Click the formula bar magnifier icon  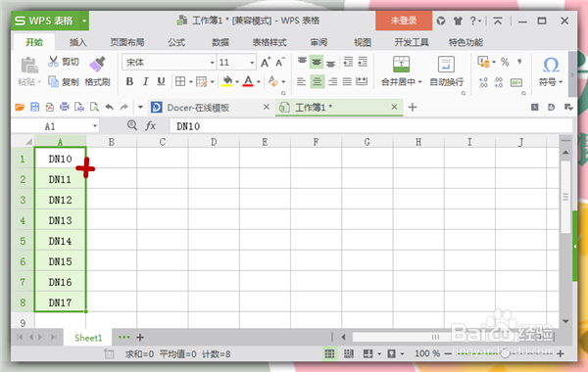pyautogui.click(x=132, y=125)
